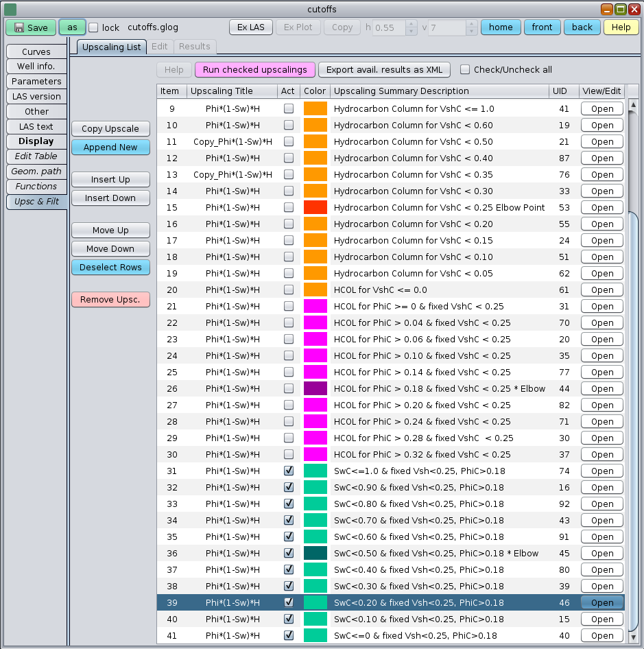644x649 pixels.
Task: Click Export avail. results as XML
Action: pos(385,69)
